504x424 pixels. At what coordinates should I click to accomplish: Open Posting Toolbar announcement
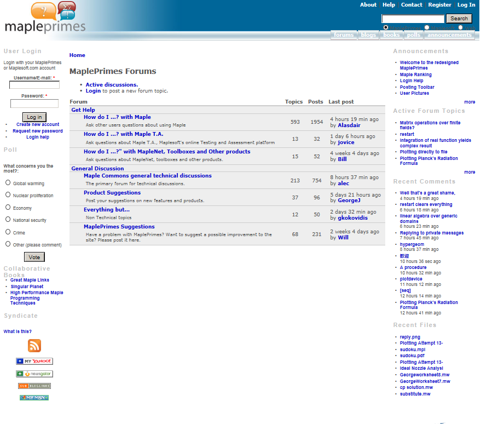point(417,87)
